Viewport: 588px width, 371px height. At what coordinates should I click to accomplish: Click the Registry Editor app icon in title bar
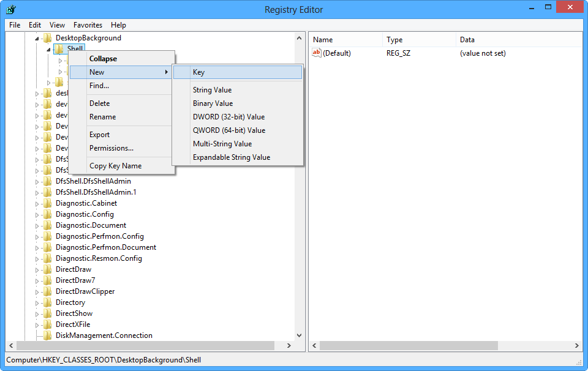(x=11, y=9)
